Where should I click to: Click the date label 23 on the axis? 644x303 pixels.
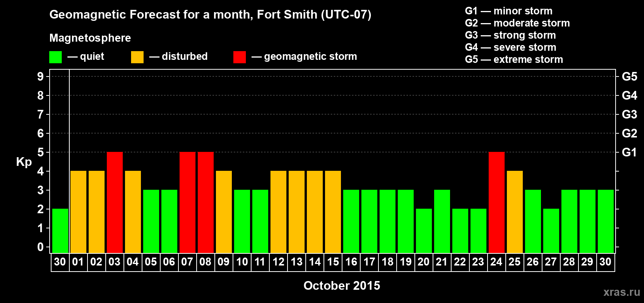478,262
